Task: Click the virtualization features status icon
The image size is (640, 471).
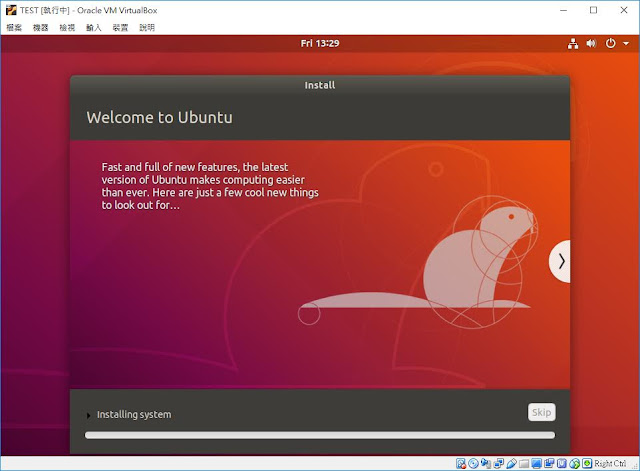Action: tap(562, 463)
